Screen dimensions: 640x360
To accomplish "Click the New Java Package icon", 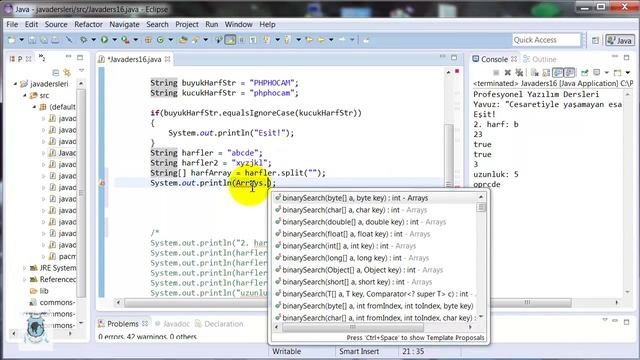I will (149, 40).
